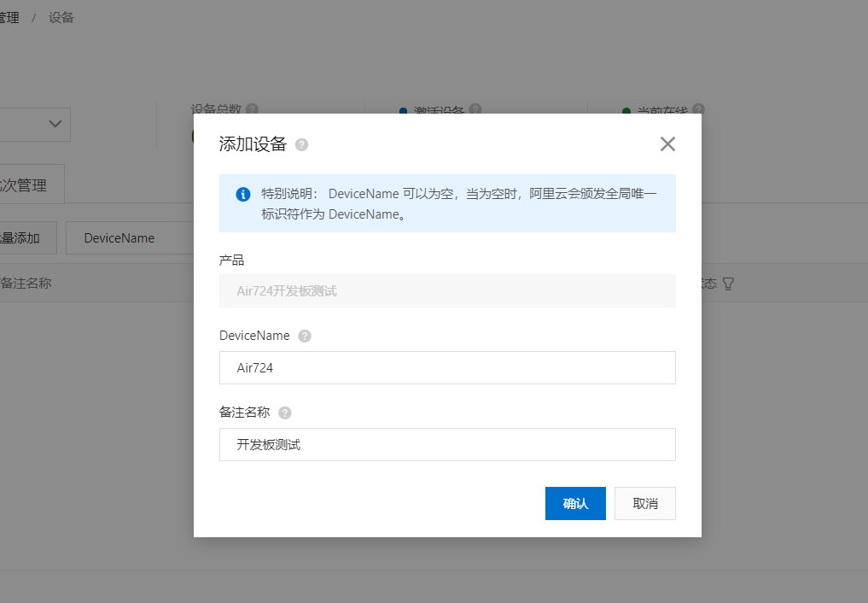Open the 设备 breadcrumb link
The width and height of the screenshot is (868, 603).
click(x=61, y=17)
